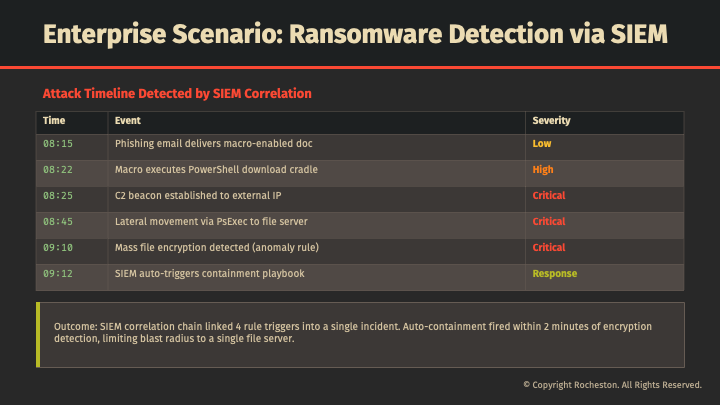Click the PowerShell download cradle event

[216, 170]
